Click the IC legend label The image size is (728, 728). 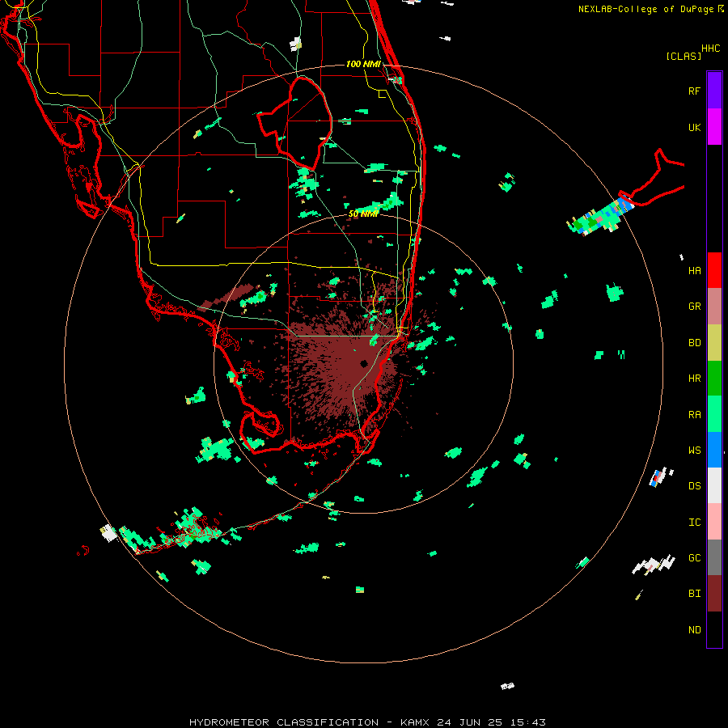(x=694, y=523)
